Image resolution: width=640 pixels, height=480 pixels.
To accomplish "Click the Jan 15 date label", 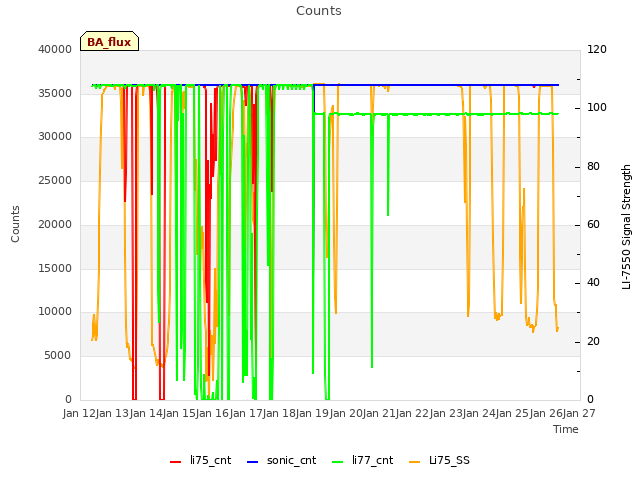I will tap(179, 414).
